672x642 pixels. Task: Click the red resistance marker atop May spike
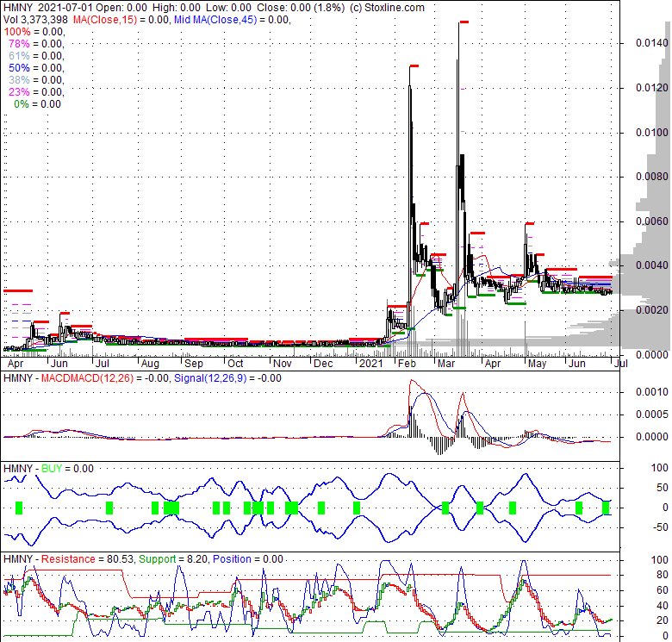pos(530,224)
